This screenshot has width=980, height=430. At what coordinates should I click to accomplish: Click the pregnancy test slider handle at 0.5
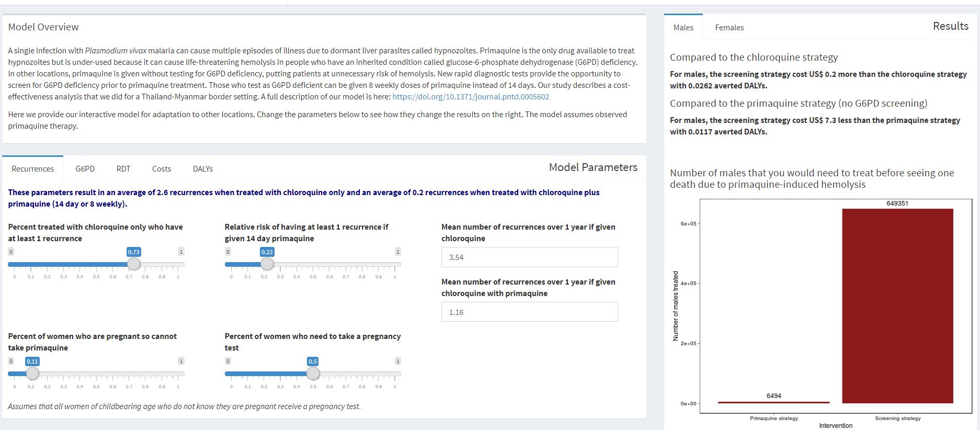[313, 373]
